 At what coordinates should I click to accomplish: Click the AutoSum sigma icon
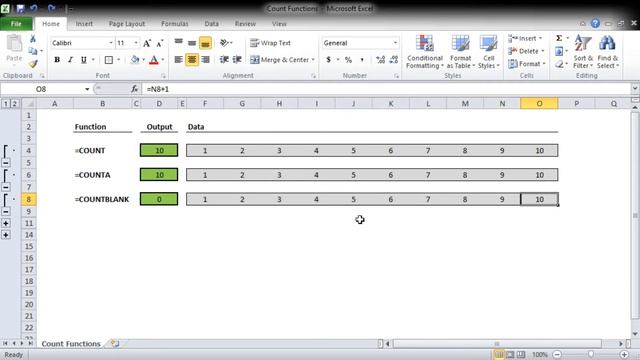(x=559, y=38)
